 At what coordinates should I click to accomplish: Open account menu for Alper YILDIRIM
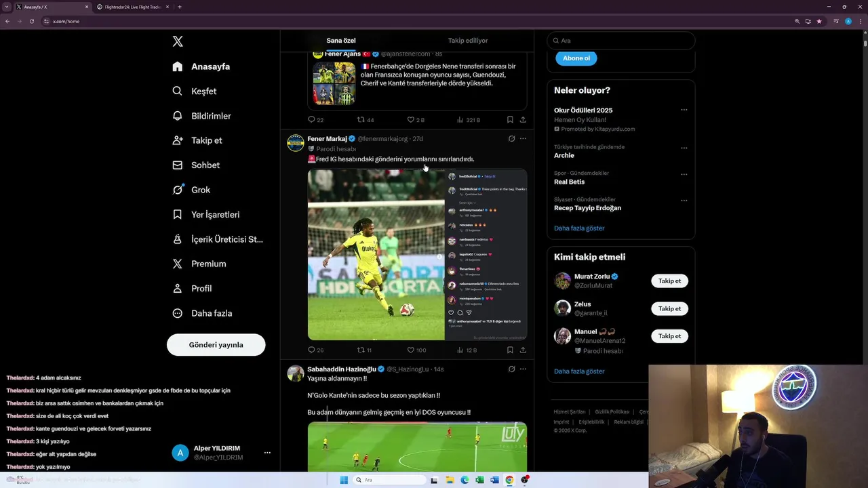click(x=222, y=453)
